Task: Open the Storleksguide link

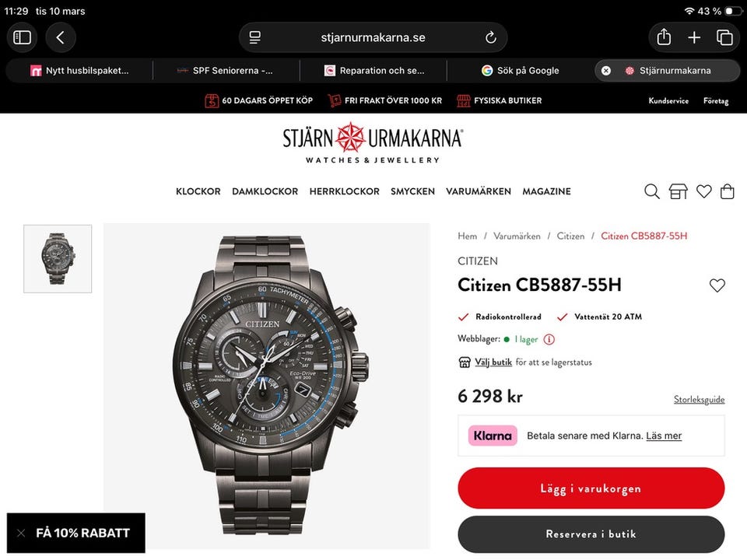Action: tap(699, 400)
